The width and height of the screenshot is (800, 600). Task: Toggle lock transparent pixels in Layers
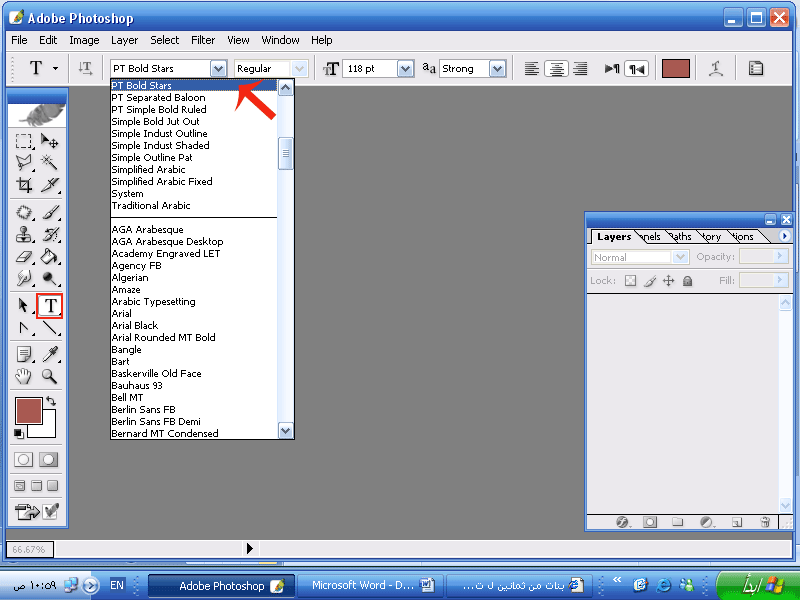tap(630, 281)
